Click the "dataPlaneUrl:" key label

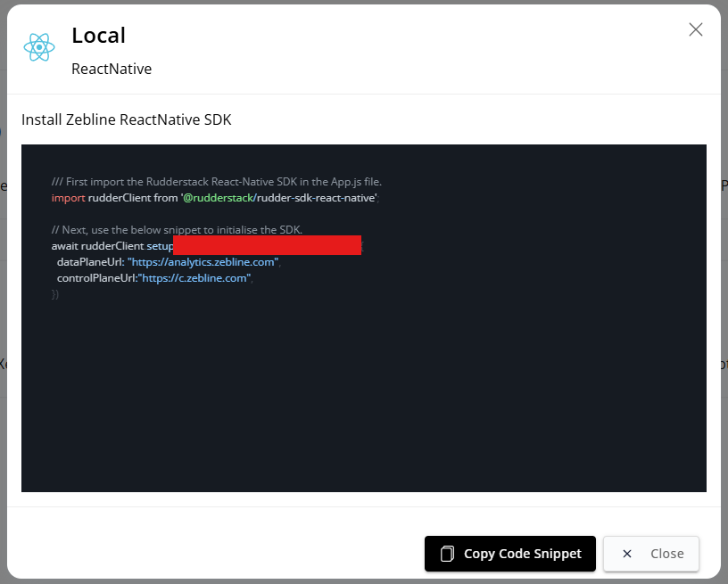(x=90, y=262)
